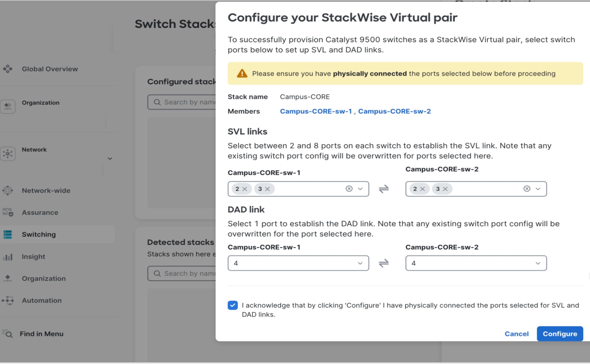
Task: Click the Global Overview sidebar icon
Action: (8, 69)
